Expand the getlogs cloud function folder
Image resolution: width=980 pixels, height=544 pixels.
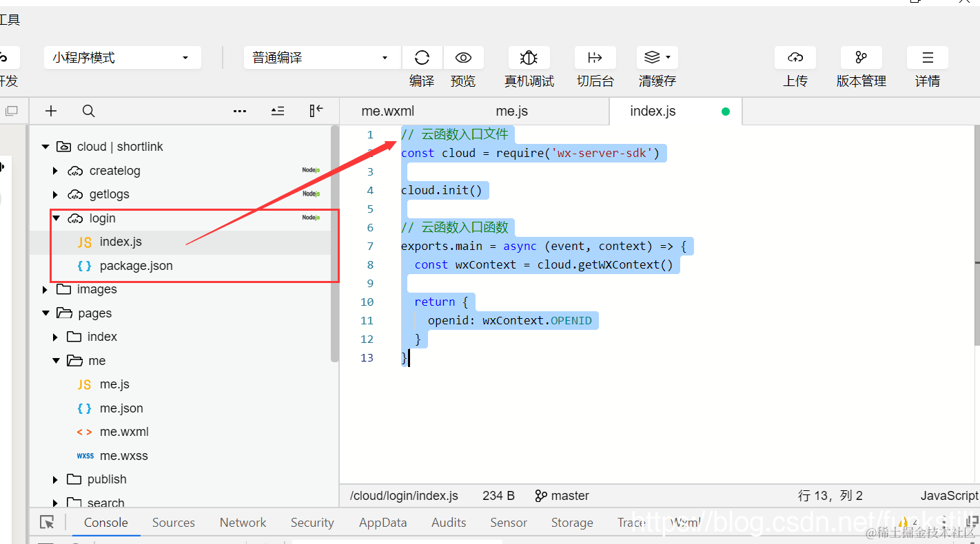pos(56,194)
